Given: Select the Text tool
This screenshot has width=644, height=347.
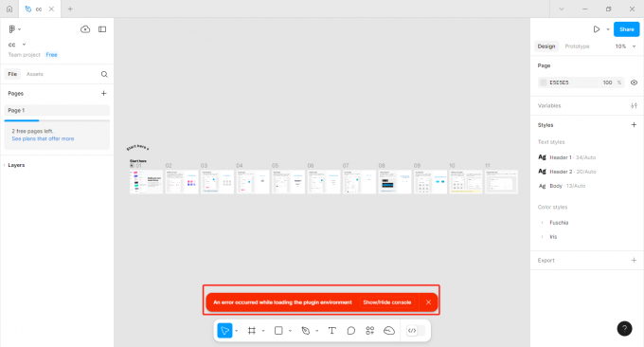Looking at the screenshot, I should 331,331.
